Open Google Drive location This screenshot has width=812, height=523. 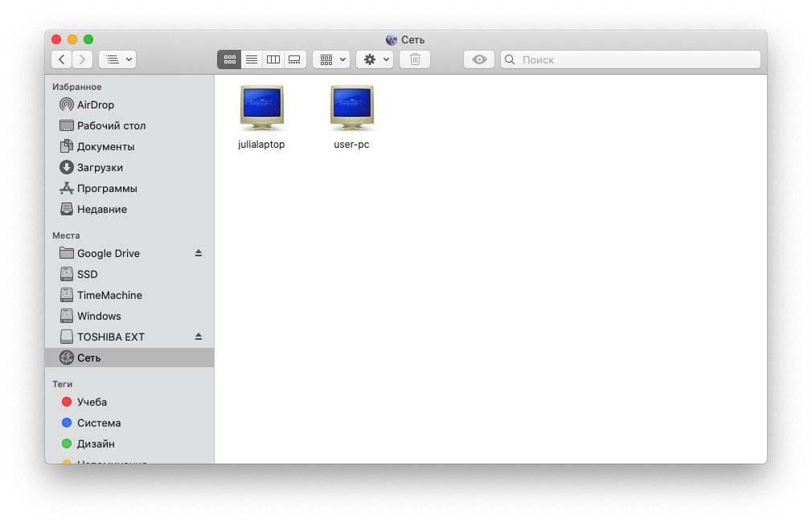point(129,254)
